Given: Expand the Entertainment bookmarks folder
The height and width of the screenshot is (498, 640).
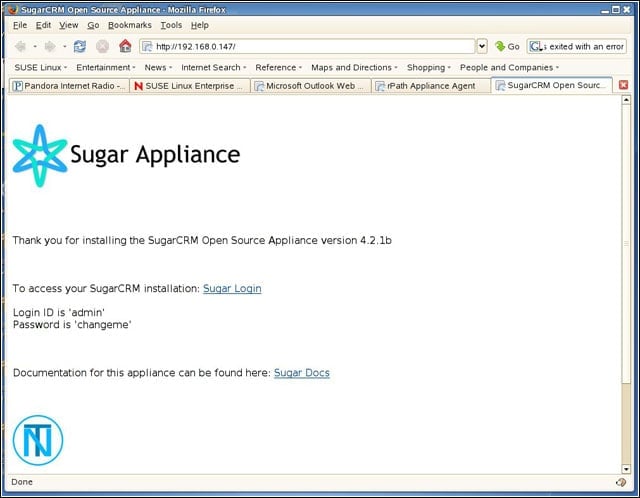Looking at the screenshot, I should 105,67.
